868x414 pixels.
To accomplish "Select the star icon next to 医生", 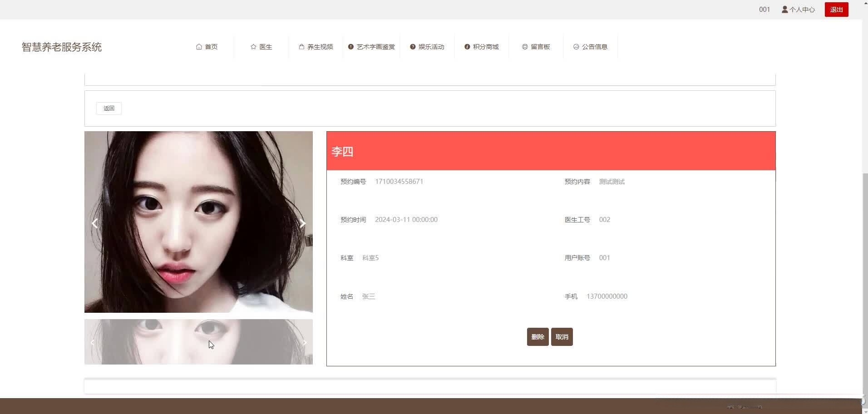I will click(253, 46).
